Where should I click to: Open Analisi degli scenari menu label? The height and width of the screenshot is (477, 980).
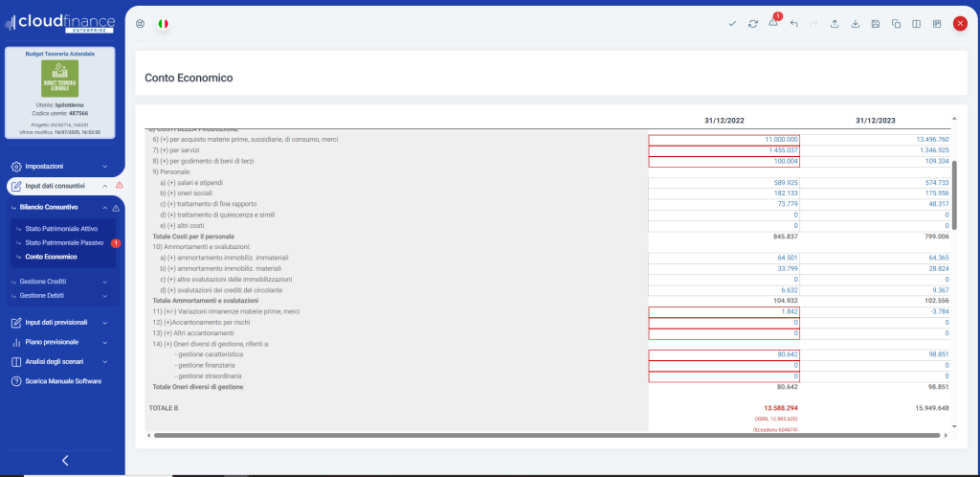55,362
